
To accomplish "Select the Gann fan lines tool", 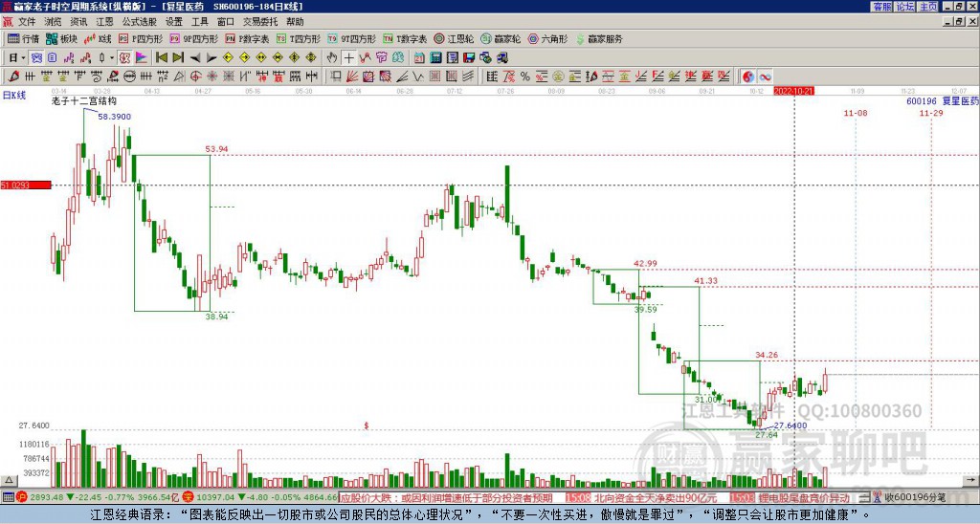I will pyautogui.click(x=352, y=76).
